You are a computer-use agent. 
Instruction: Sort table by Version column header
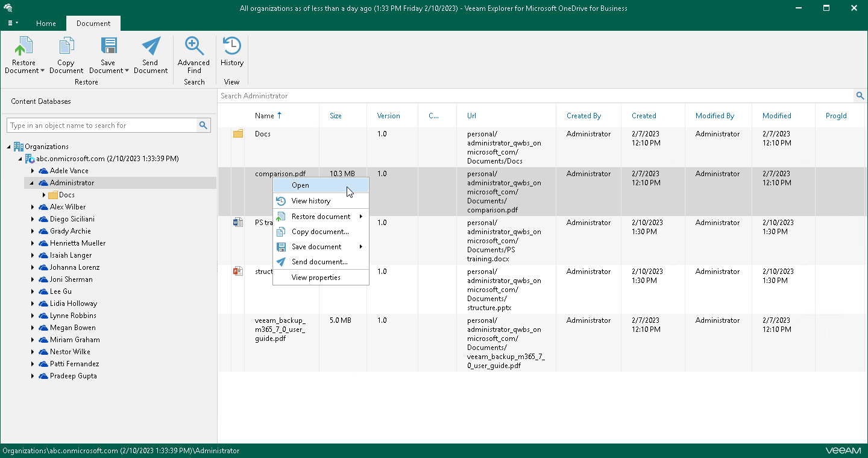pos(389,116)
